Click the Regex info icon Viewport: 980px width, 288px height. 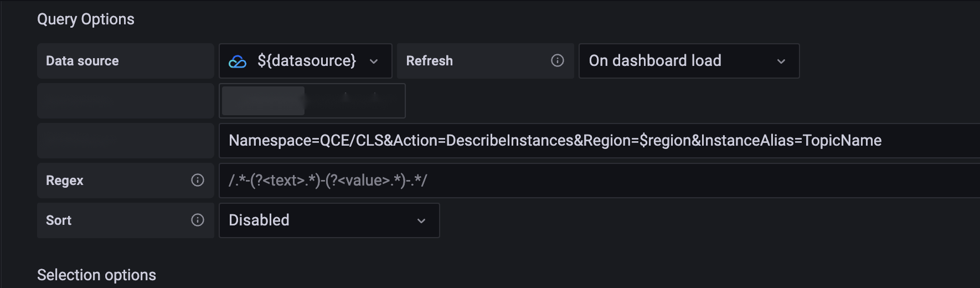coord(198,181)
